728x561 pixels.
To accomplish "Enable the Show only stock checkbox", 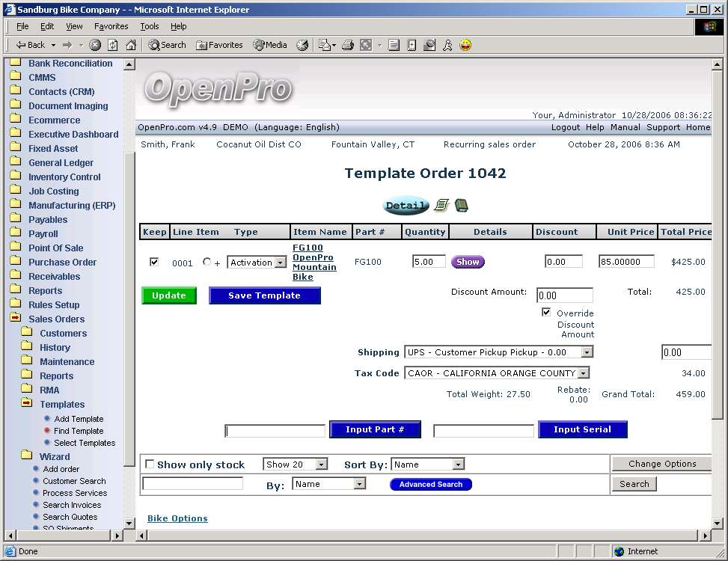I will [x=150, y=465].
